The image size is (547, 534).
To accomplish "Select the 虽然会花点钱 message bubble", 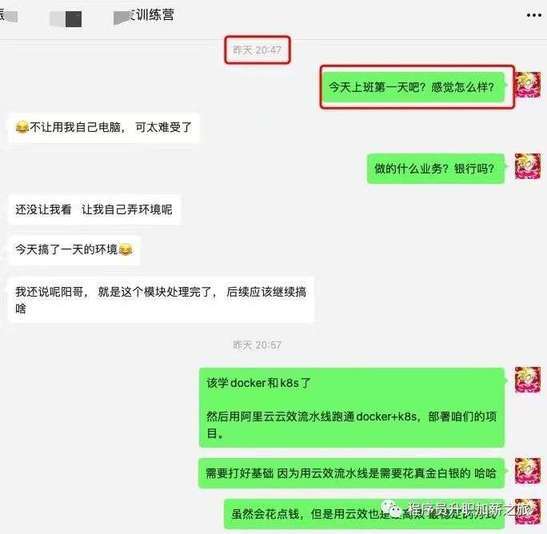I will [364, 514].
